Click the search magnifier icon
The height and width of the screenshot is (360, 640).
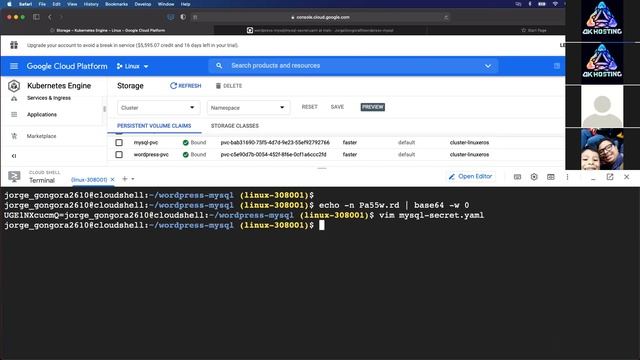(x=219, y=66)
